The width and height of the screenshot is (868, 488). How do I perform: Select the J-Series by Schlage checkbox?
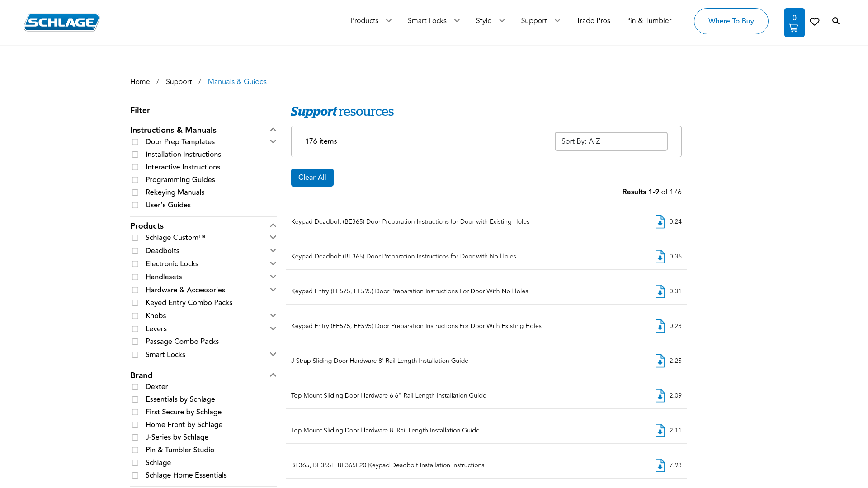(x=135, y=437)
